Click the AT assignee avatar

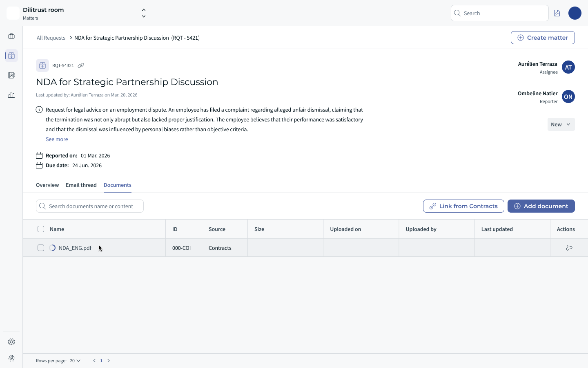tap(568, 67)
